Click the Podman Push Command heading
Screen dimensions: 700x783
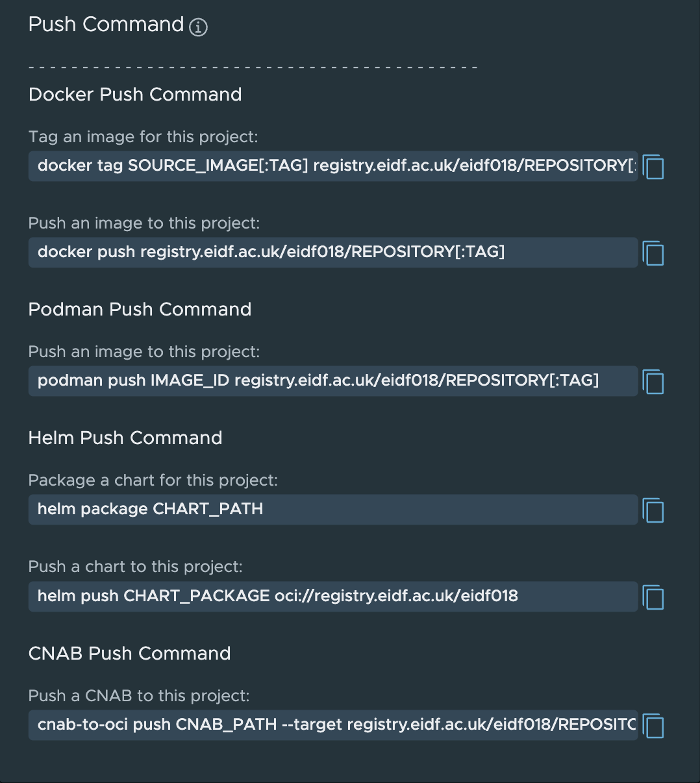[140, 310]
